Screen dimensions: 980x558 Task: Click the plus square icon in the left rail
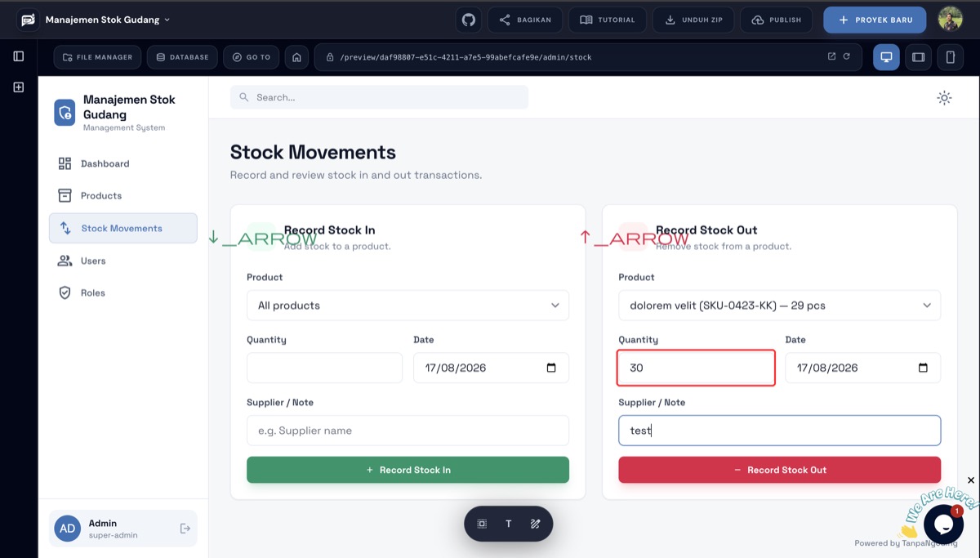click(x=19, y=87)
